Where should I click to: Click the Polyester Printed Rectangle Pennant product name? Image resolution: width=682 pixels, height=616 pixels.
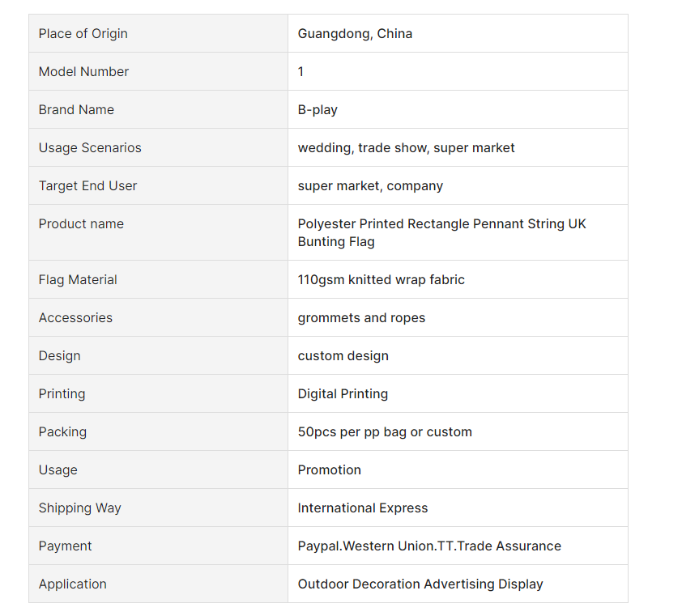[x=441, y=232]
